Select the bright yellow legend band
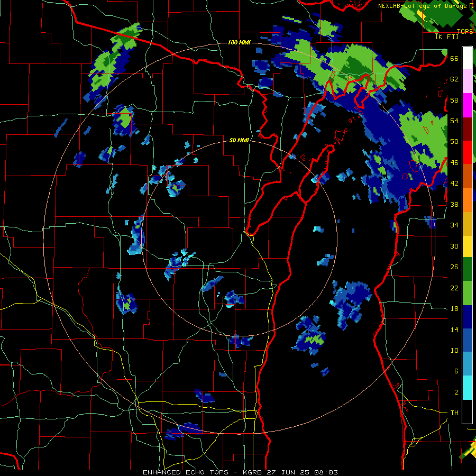This screenshot has height=476, width=476. point(467,246)
